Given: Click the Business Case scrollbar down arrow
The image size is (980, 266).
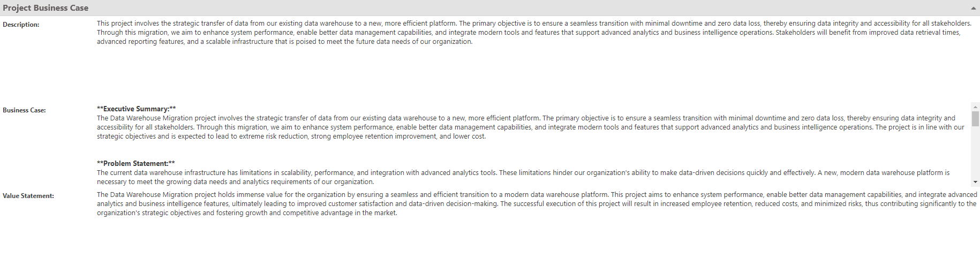Looking at the screenshot, I should 975,182.
